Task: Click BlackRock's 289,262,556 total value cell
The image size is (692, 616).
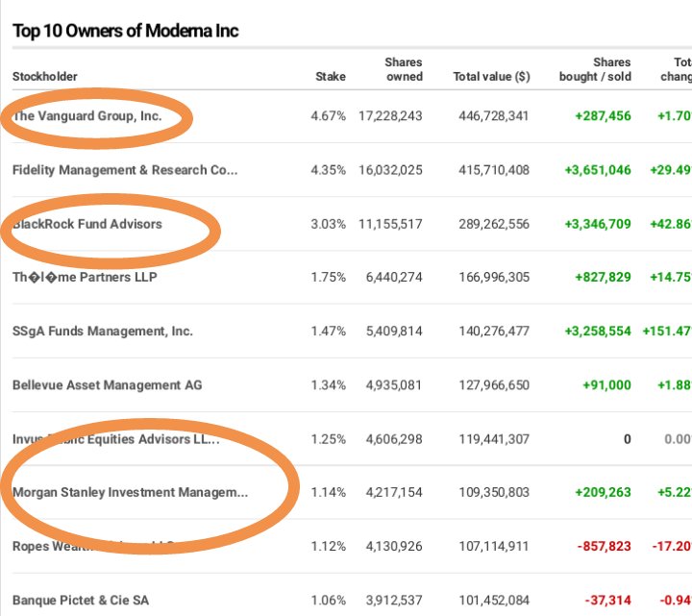Action: tap(491, 224)
